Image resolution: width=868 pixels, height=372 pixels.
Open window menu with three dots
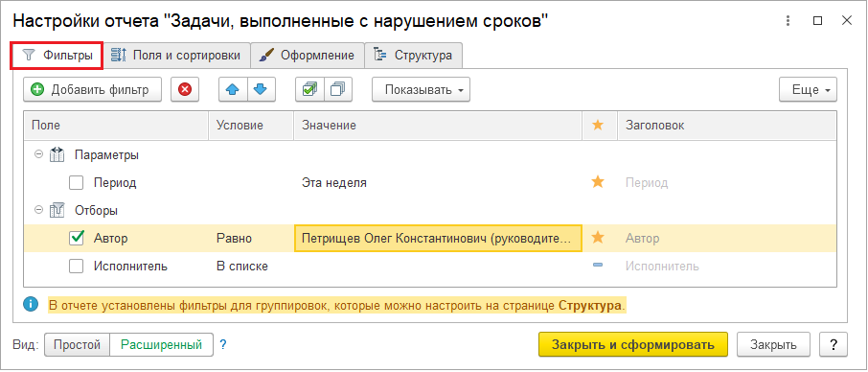click(x=788, y=21)
